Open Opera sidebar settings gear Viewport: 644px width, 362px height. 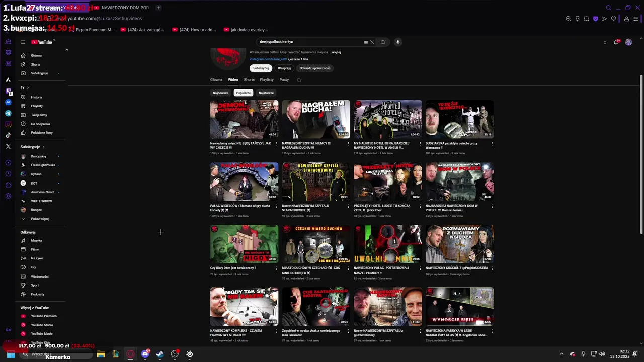[x=8, y=196]
